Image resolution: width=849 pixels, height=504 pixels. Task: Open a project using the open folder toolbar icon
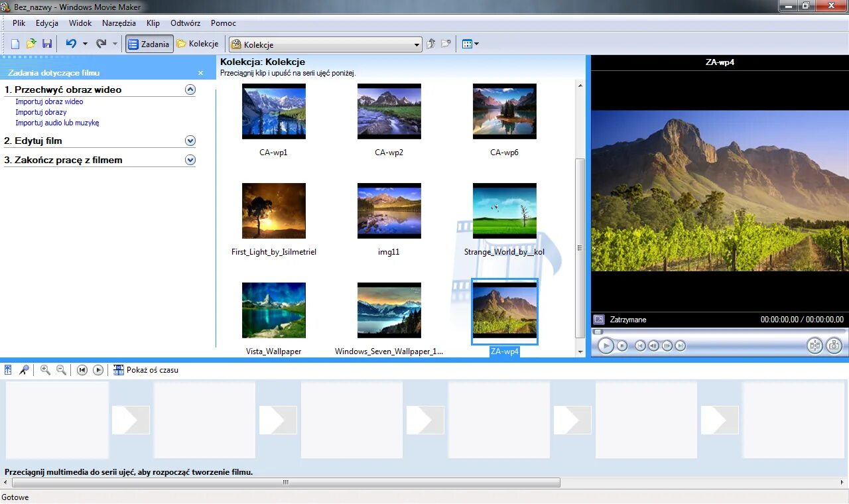(31, 42)
